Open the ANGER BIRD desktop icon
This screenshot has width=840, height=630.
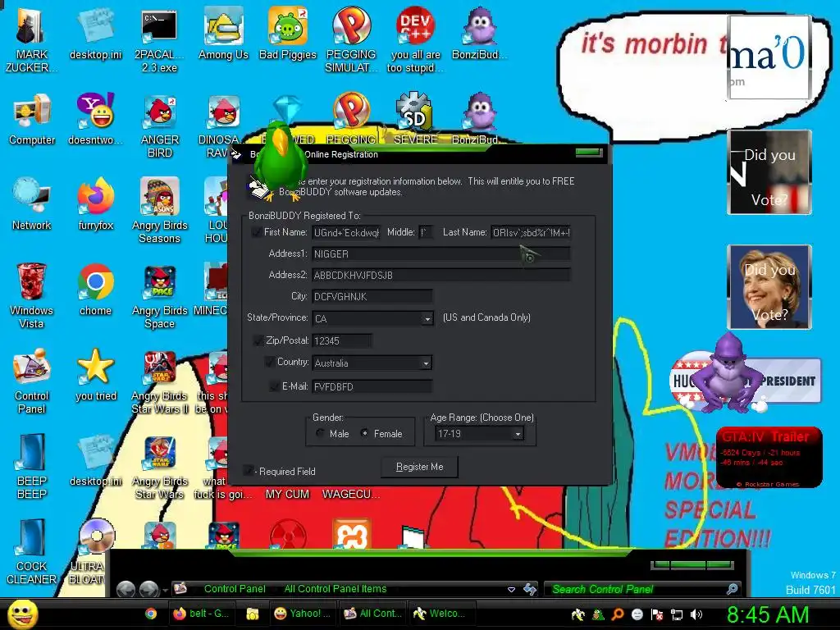[160, 126]
